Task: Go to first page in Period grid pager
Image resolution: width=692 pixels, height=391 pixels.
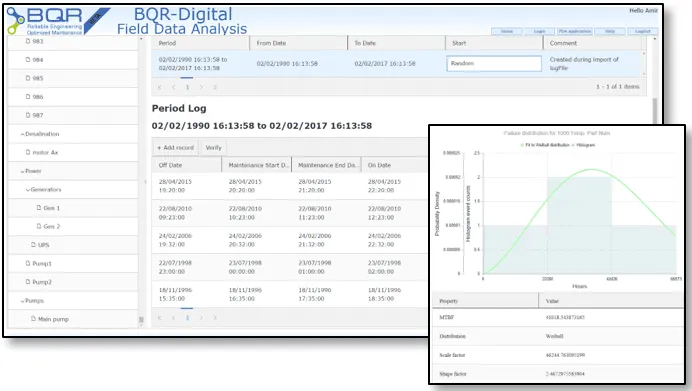Action: coord(160,87)
